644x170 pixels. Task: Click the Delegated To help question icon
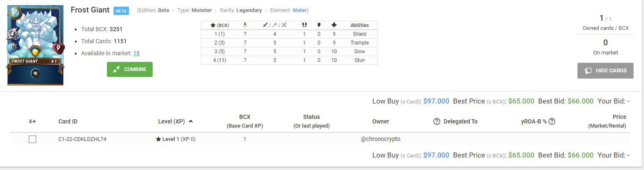tap(437, 121)
